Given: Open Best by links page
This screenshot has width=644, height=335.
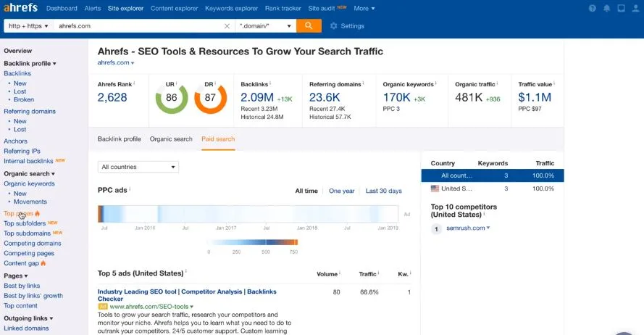Looking at the screenshot, I should click(22, 286).
